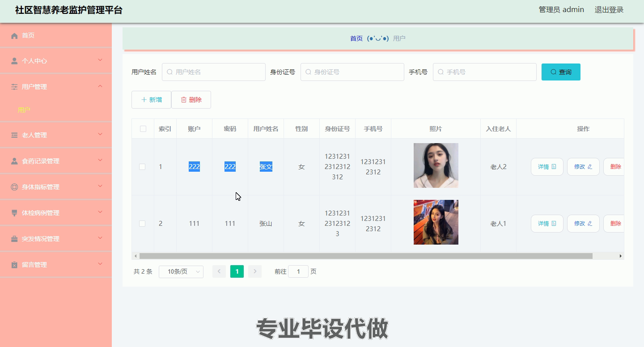Expand the 身体指标管理 chevron
Screen dimensions: 644x347
(100, 186)
